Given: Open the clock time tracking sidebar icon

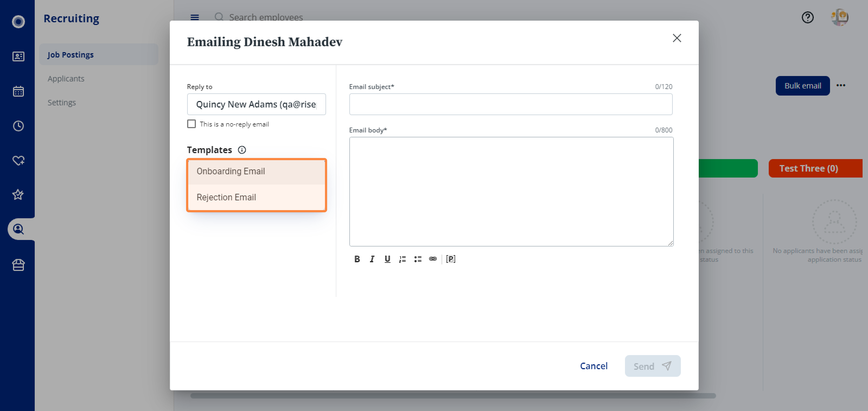Looking at the screenshot, I should click(18, 126).
